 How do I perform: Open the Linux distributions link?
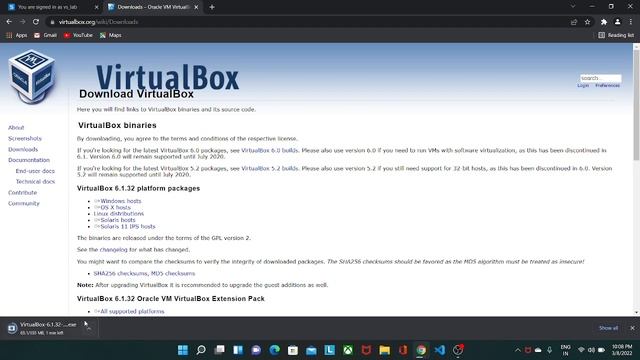pos(119,214)
